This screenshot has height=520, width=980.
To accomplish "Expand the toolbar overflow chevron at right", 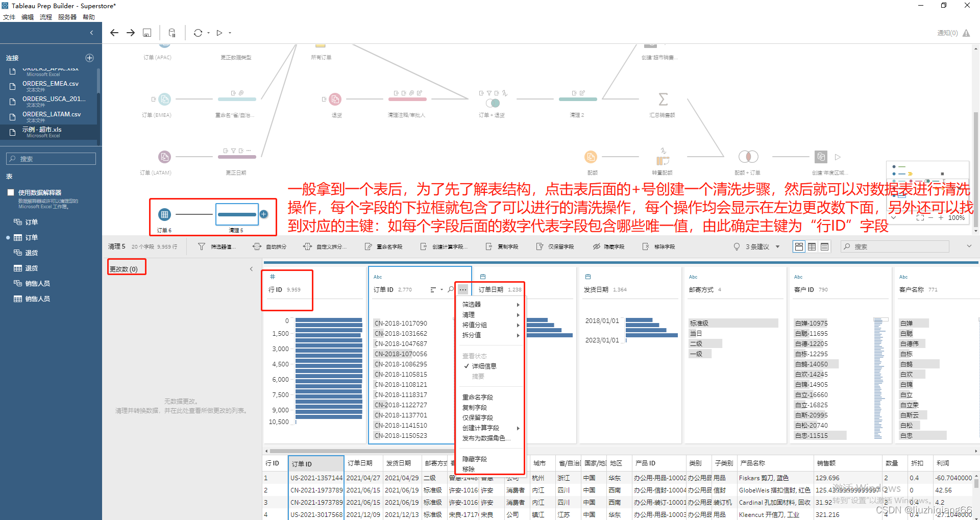I will click(969, 246).
